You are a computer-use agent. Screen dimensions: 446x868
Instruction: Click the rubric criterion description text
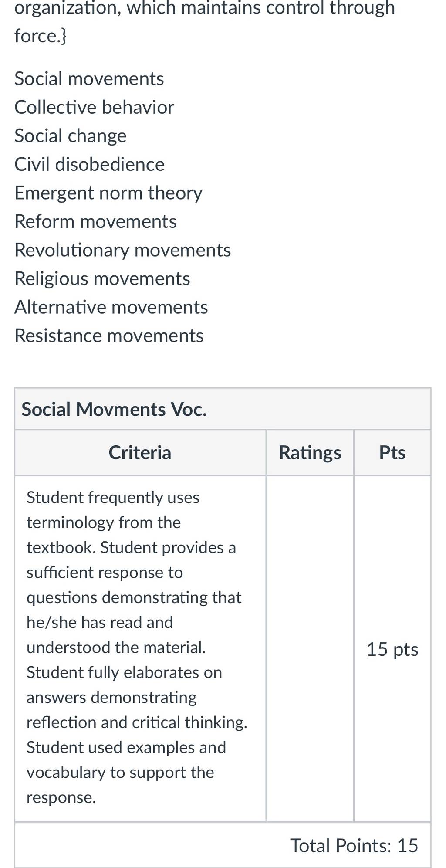[x=137, y=648]
